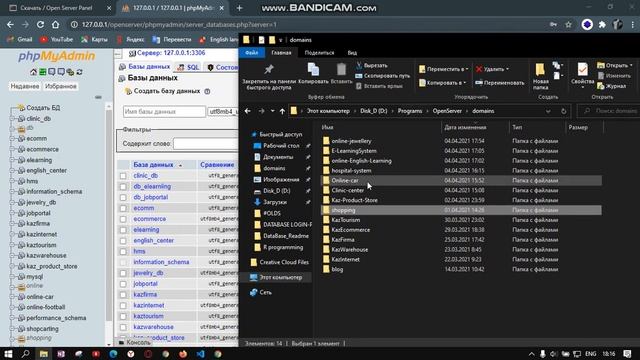Click the Properties (Свойства) icon

pos(582,69)
